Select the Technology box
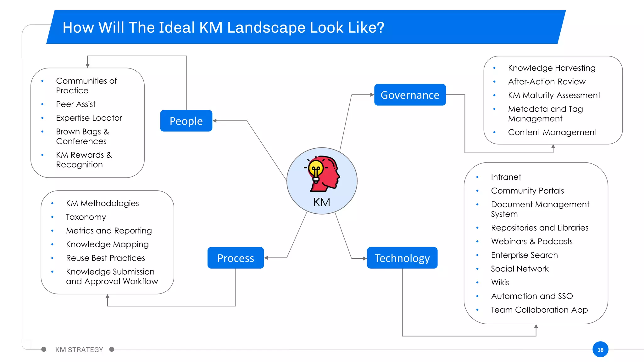This screenshot has width=644, height=362. (402, 258)
